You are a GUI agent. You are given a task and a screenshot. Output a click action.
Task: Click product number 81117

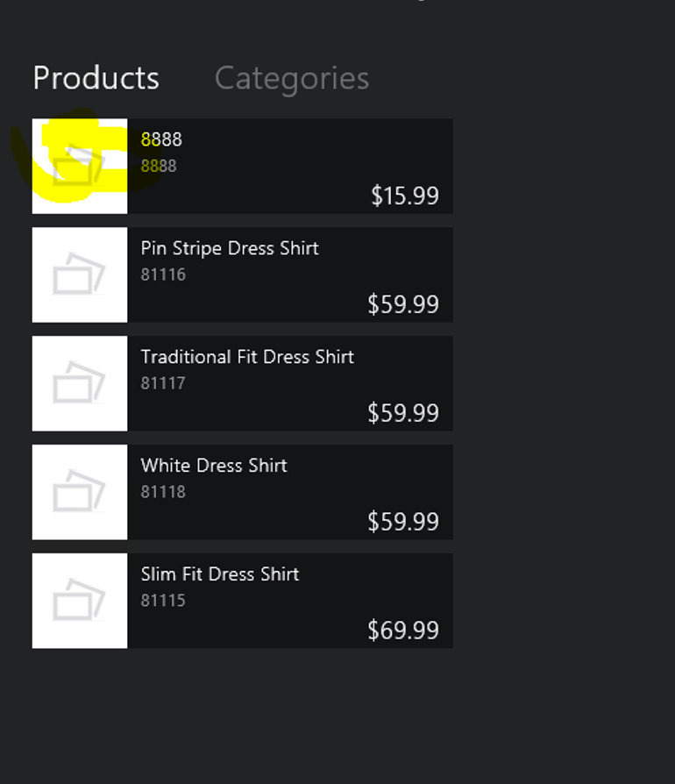(163, 383)
